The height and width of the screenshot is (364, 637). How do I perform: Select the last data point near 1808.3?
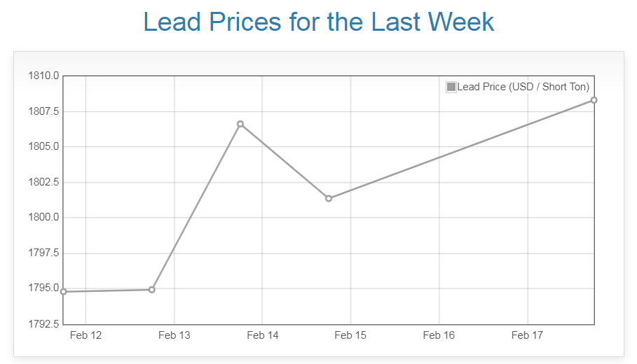pos(594,100)
